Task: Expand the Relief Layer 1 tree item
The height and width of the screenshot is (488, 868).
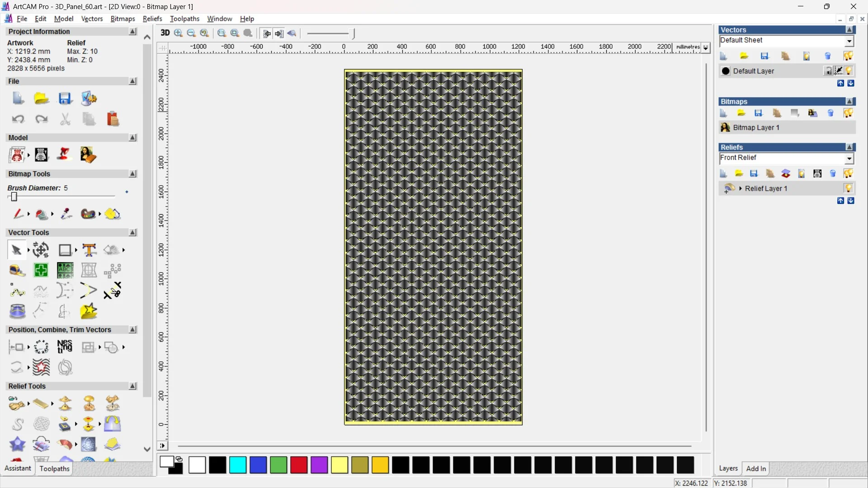Action: pyautogui.click(x=740, y=188)
